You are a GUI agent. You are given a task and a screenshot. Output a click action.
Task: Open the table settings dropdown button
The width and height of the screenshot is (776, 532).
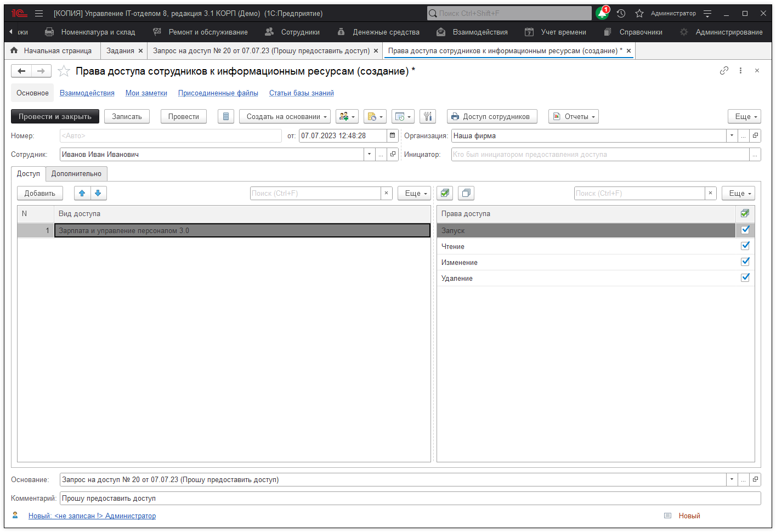click(x=403, y=116)
